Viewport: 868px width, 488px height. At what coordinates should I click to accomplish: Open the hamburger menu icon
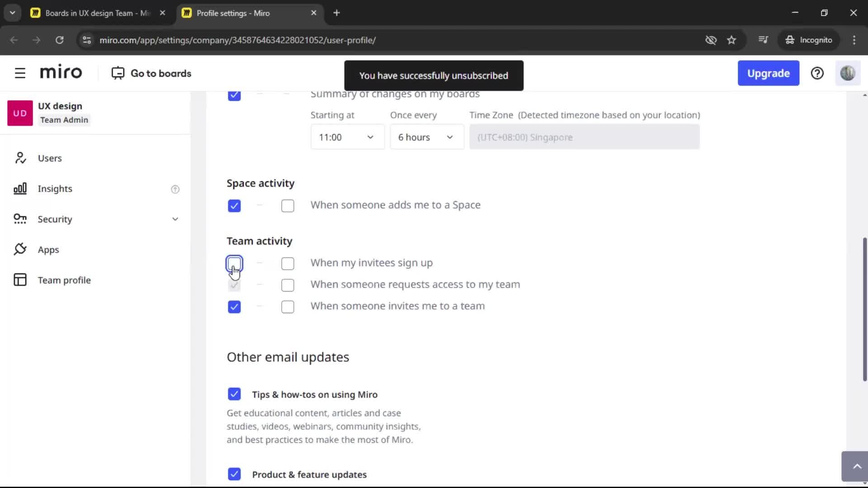click(20, 73)
